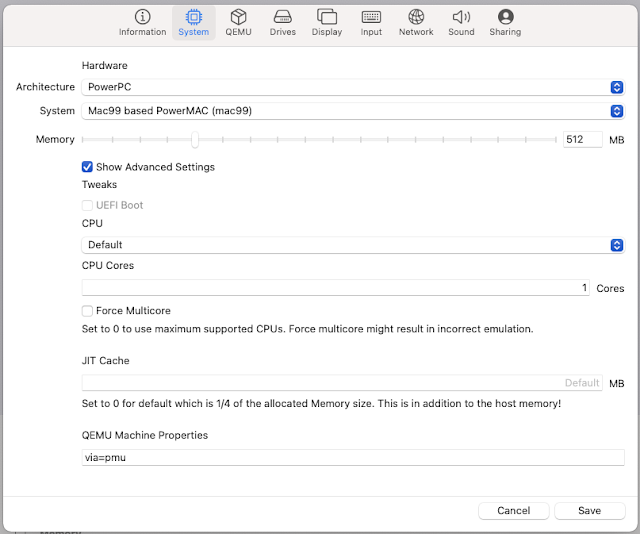The image size is (640, 534).
Task: Toggle the UEFI Boot checkbox
Action: [x=87, y=205]
